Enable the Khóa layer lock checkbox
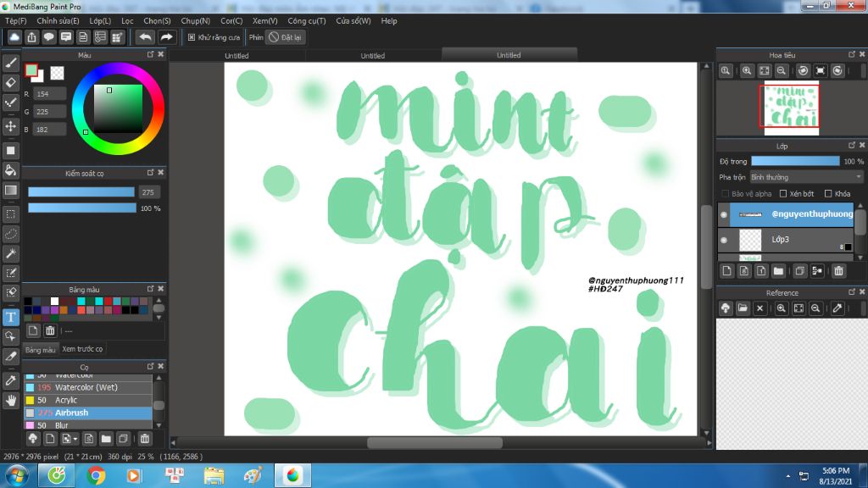 pyautogui.click(x=828, y=194)
